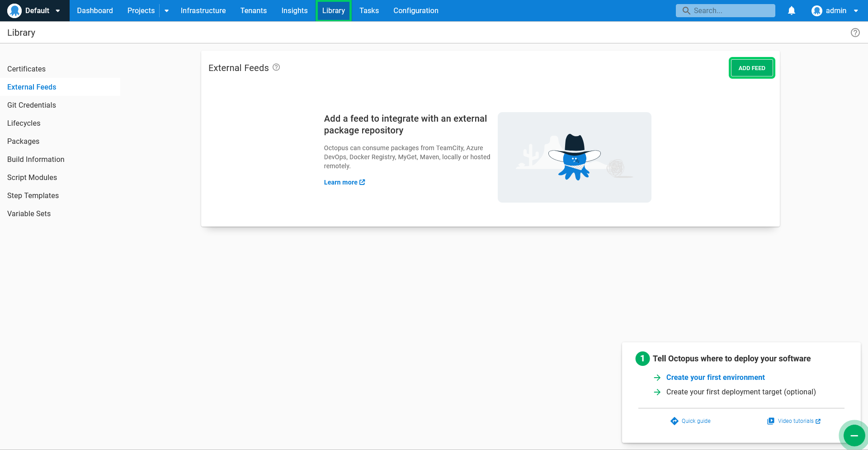Open the Insights menu

294,10
